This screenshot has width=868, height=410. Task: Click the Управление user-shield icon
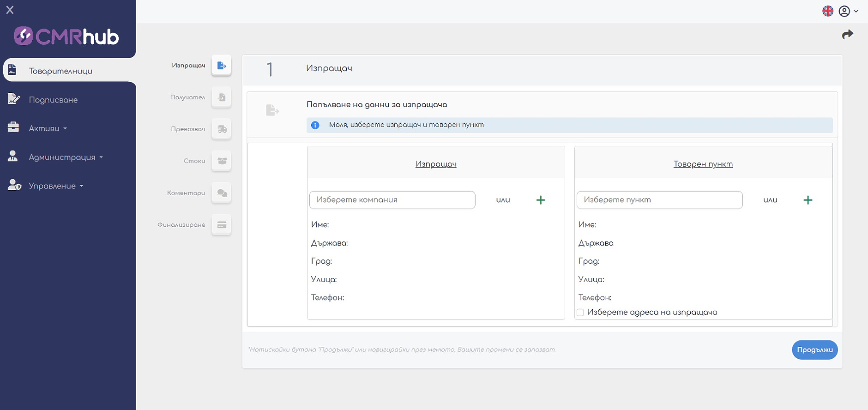pos(14,185)
